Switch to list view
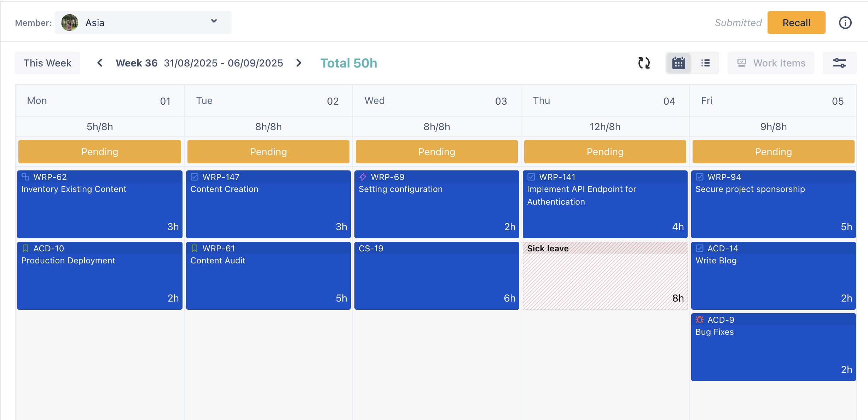The width and height of the screenshot is (868, 420). click(x=705, y=63)
